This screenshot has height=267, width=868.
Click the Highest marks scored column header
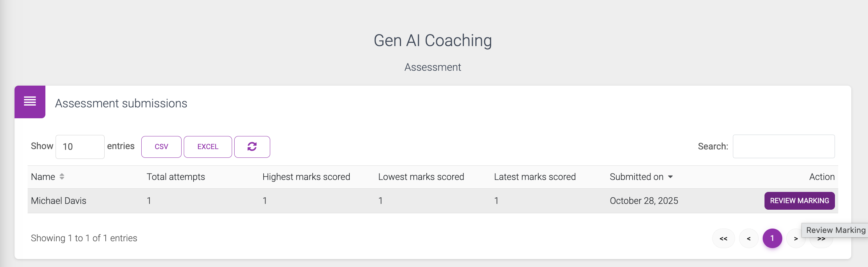pos(306,177)
